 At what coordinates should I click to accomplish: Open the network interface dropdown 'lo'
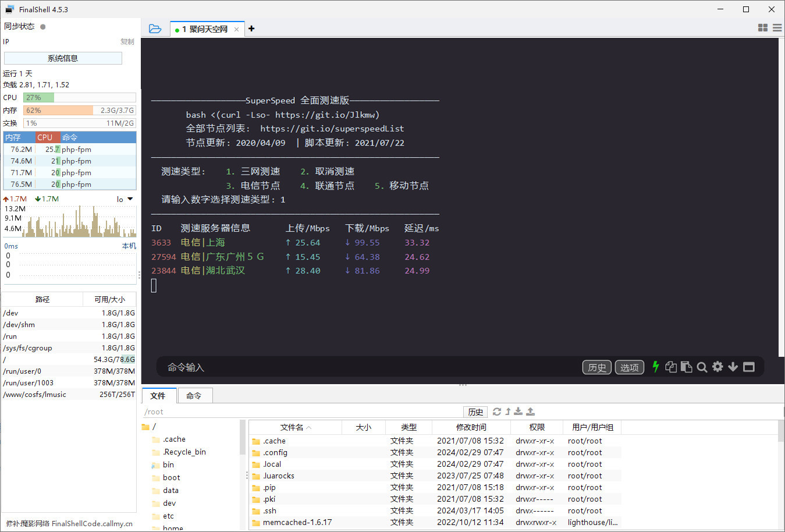coord(125,199)
